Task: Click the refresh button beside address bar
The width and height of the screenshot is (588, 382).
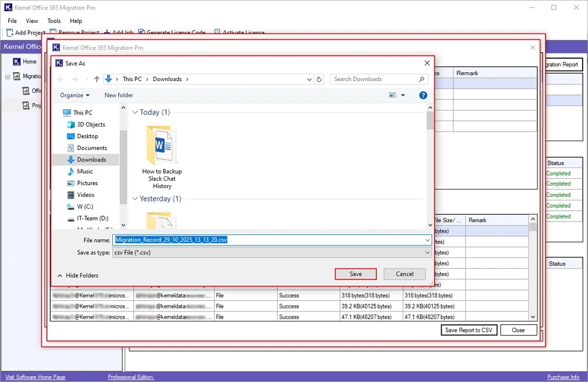Action: tap(319, 79)
